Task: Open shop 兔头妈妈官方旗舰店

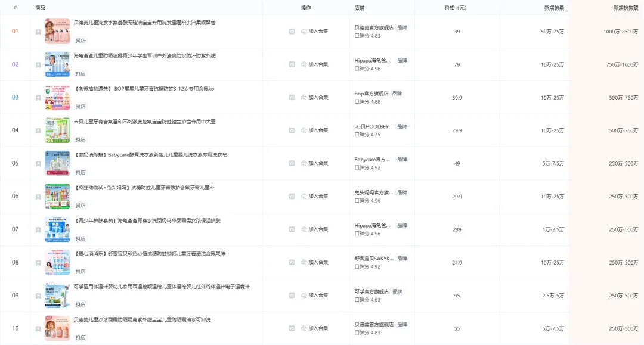Action: (x=373, y=192)
